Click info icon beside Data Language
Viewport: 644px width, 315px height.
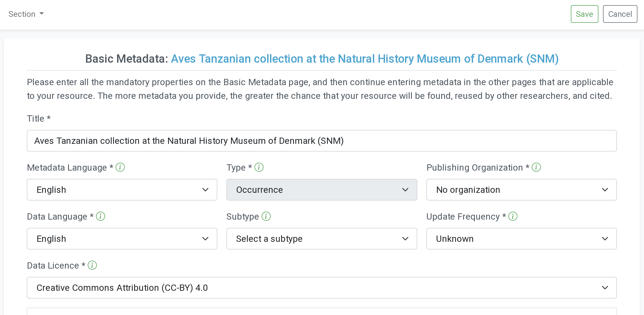101,216
